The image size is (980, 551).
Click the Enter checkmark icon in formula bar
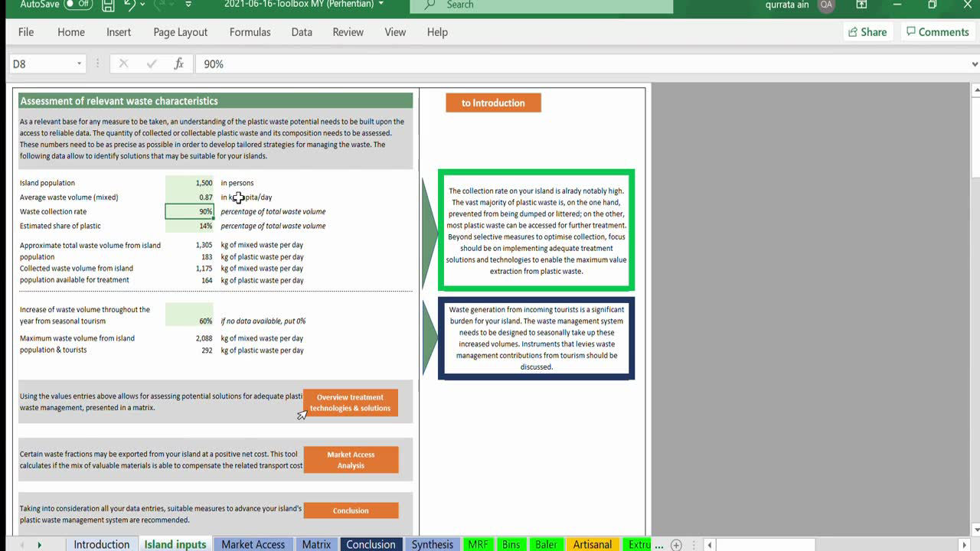152,64
